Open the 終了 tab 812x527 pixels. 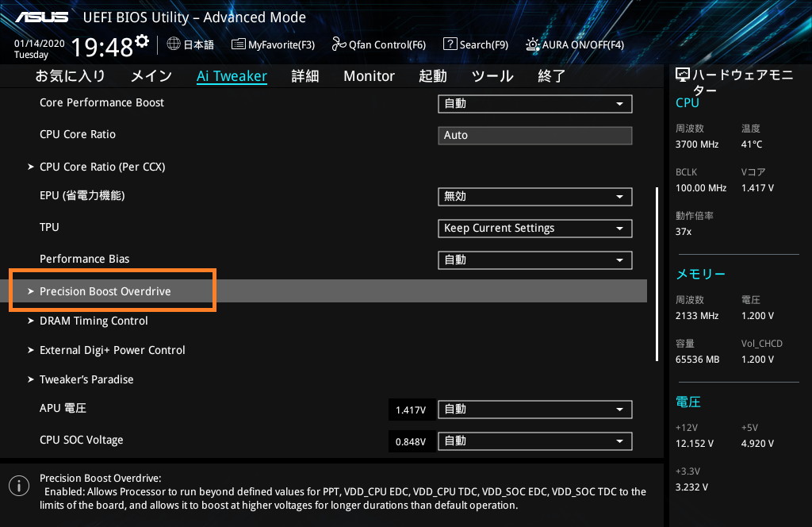tap(551, 76)
